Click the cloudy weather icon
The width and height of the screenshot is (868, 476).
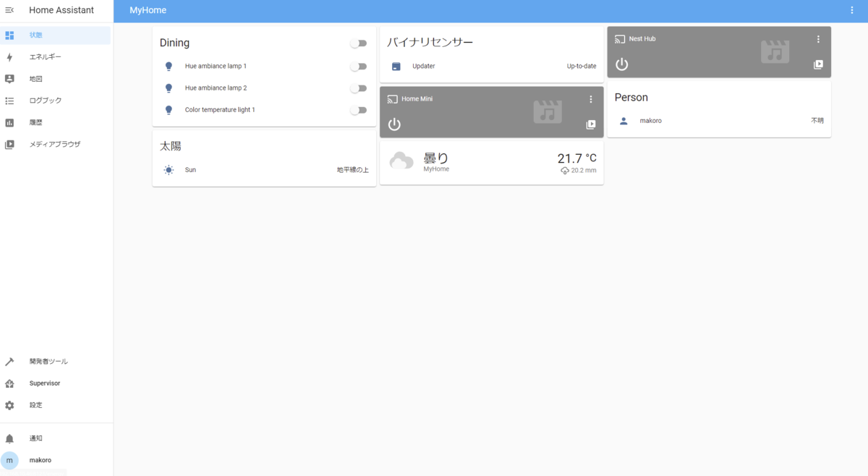(401, 161)
